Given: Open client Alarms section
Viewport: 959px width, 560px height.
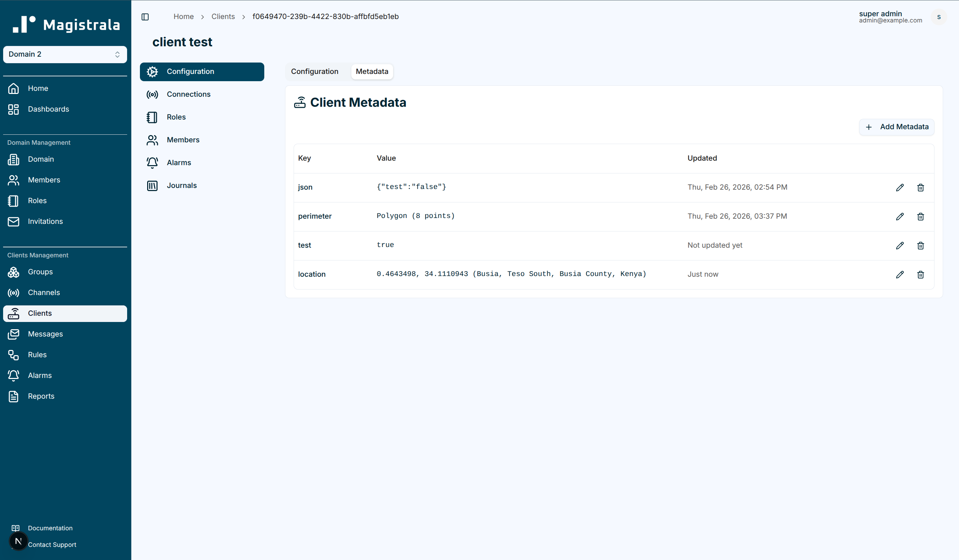Looking at the screenshot, I should coord(179,163).
